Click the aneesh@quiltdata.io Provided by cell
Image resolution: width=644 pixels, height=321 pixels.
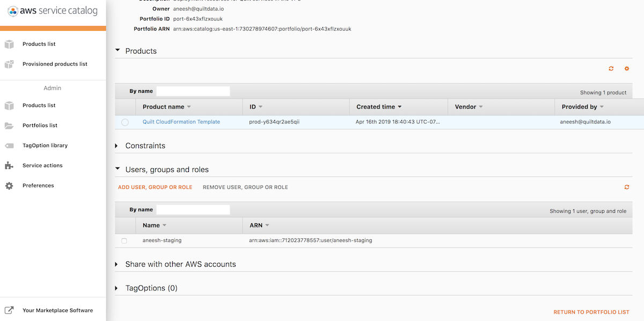pos(586,122)
